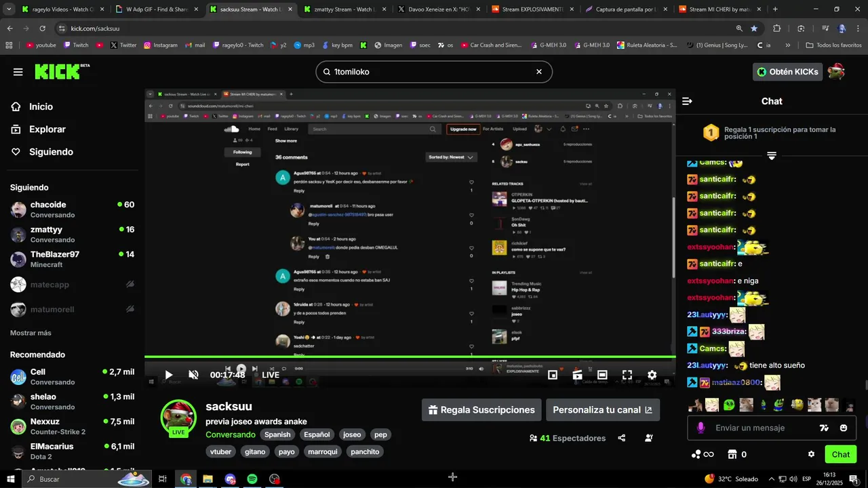868x488 pixels.
Task: Open chat settings gear
Action: tap(811, 454)
